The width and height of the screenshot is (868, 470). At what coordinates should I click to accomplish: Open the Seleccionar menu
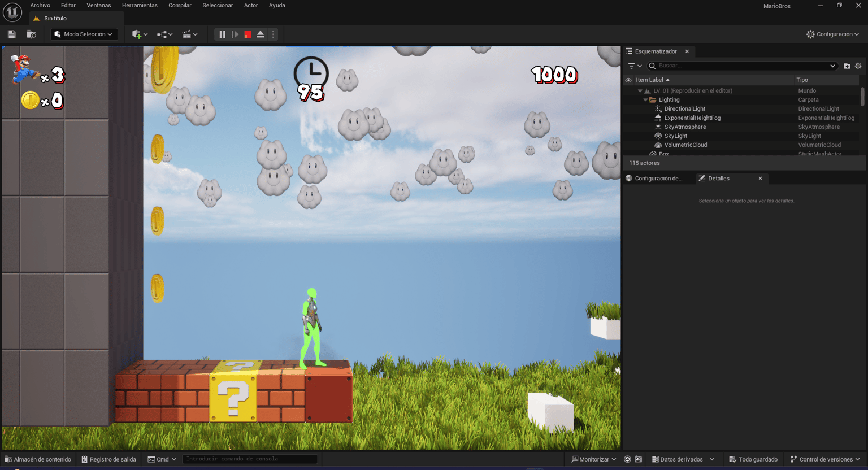(218, 5)
